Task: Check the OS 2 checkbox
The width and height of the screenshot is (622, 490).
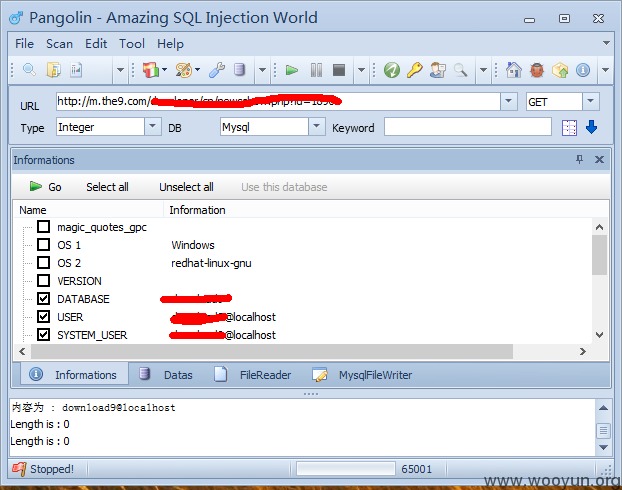Action: pyautogui.click(x=44, y=263)
